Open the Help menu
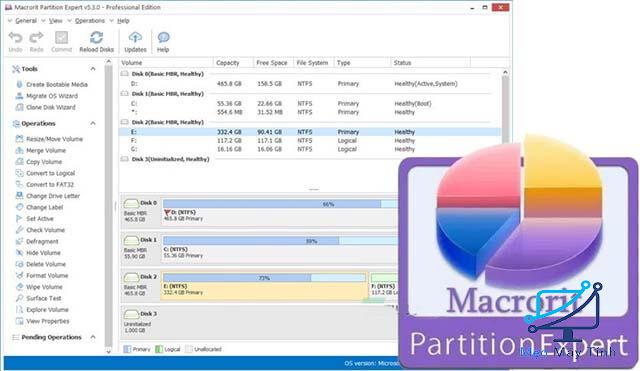 click(123, 20)
